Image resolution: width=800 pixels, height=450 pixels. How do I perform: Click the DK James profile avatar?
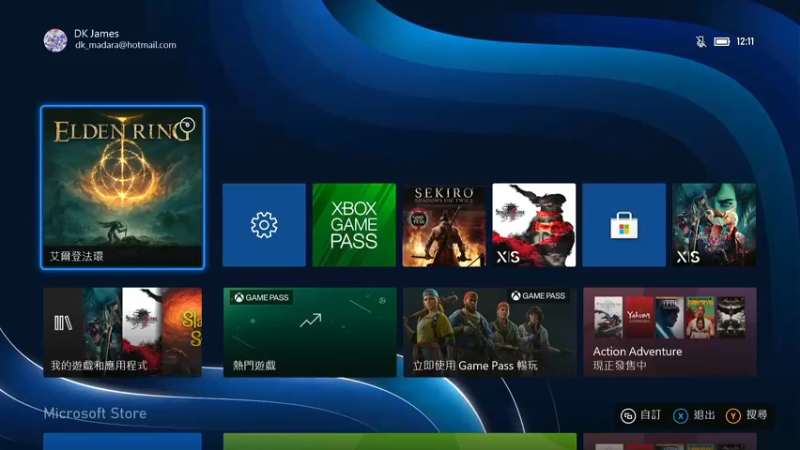coord(55,40)
